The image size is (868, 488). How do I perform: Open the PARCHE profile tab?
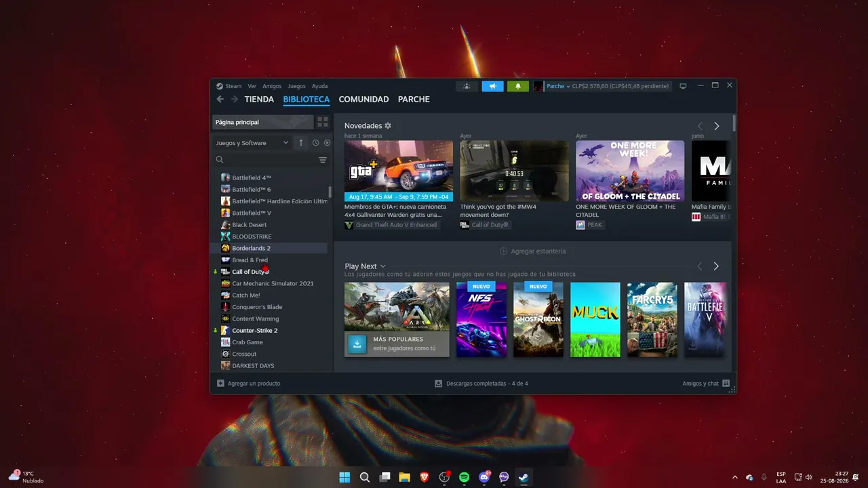(x=414, y=99)
